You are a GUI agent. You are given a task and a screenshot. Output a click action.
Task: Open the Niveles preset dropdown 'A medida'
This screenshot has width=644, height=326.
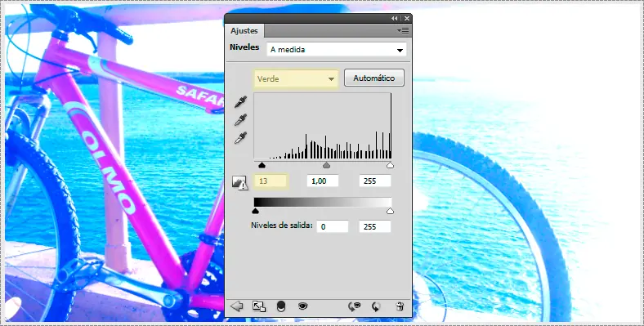click(x=337, y=50)
